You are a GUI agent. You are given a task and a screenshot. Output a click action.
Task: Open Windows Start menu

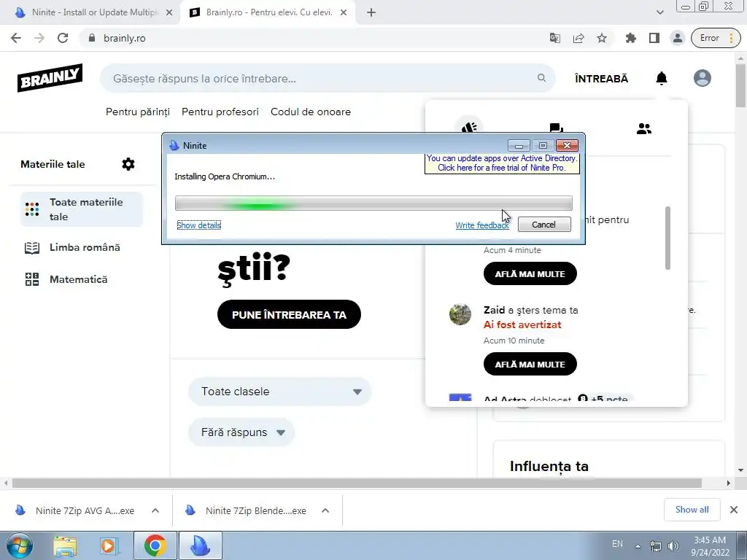coord(20,545)
